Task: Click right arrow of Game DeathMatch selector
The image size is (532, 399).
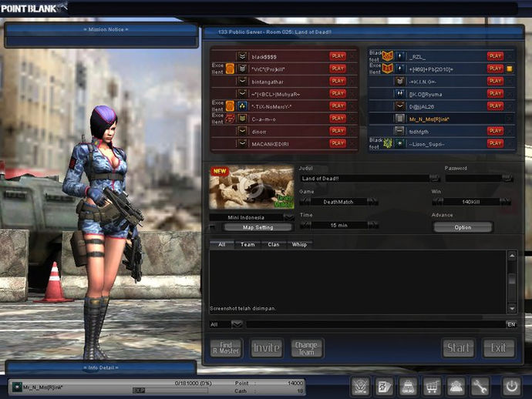Action: point(372,202)
